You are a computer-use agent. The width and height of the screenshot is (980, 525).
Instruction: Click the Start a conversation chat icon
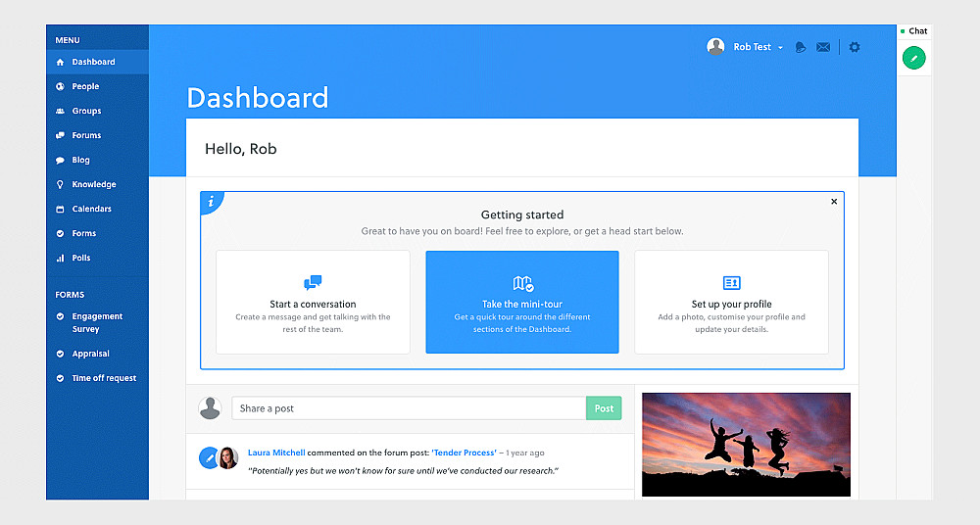click(313, 282)
